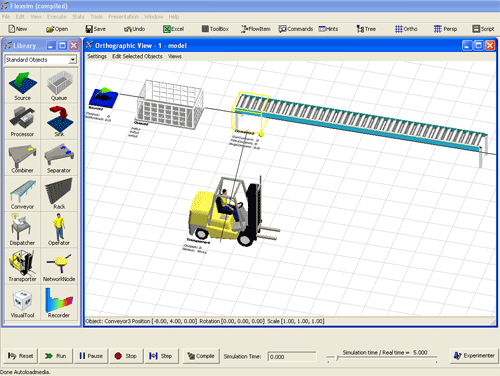Switch to Persp view in toolbar
This screenshot has height=376, width=500.
446,29
